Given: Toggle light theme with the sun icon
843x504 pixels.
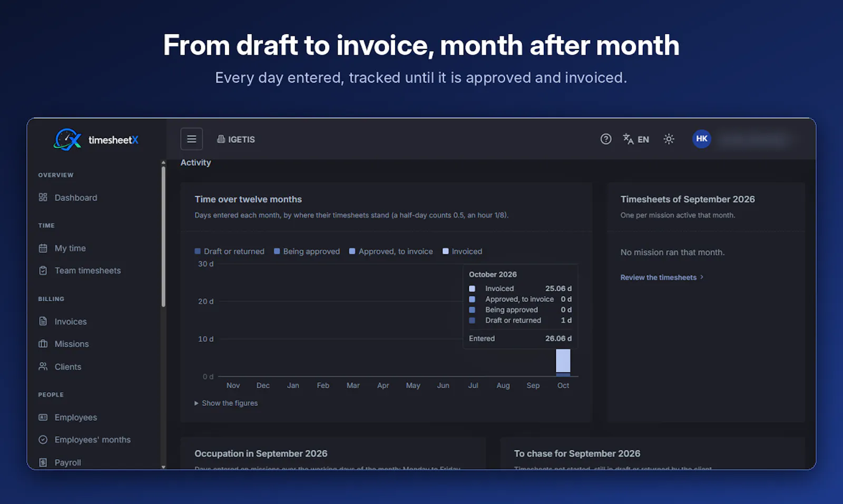Looking at the screenshot, I should (669, 139).
